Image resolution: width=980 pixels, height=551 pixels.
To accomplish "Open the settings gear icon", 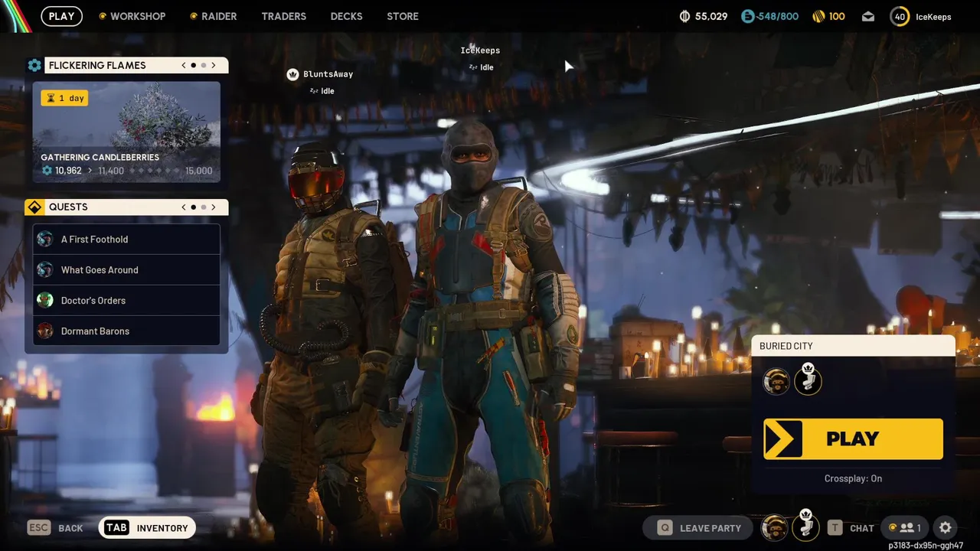I will (x=945, y=527).
